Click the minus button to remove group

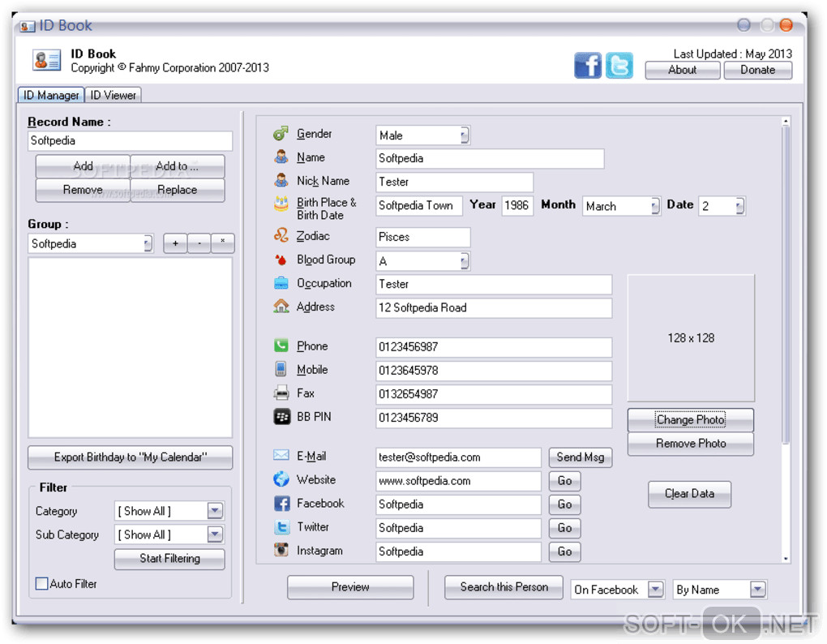199,243
